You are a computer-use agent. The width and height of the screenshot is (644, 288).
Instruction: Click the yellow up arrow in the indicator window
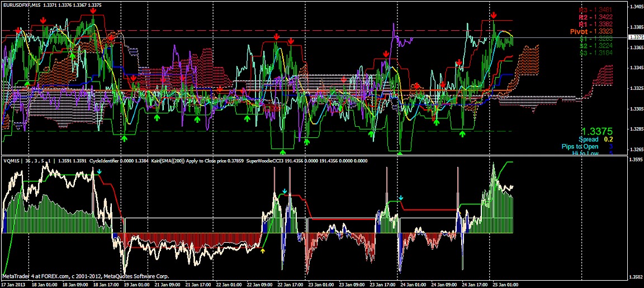pyautogui.click(x=263, y=251)
